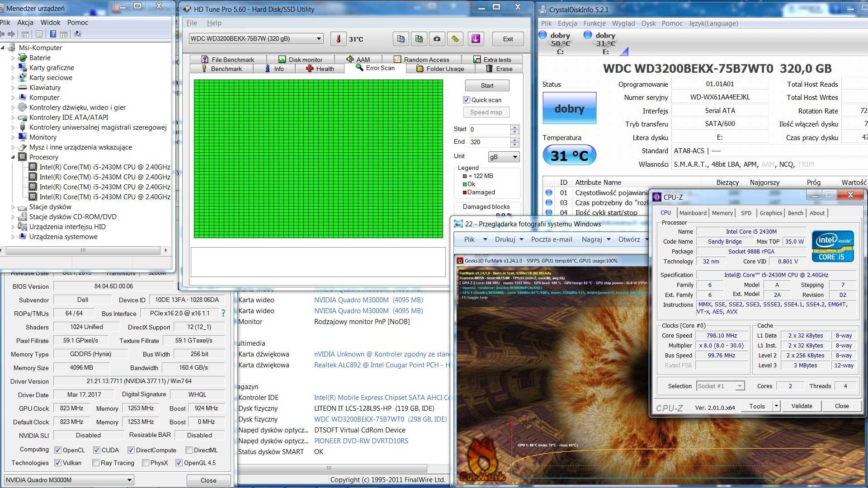868x488 pixels.
Task: Click the copy screenshot icon in HD Tune
Action: coord(419,39)
